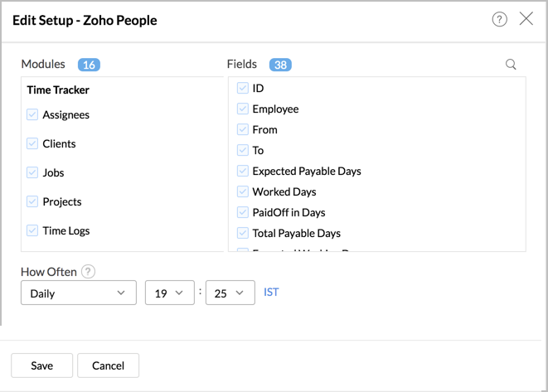
Task: Disable the Worked Days field
Action: (x=243, y=191)
